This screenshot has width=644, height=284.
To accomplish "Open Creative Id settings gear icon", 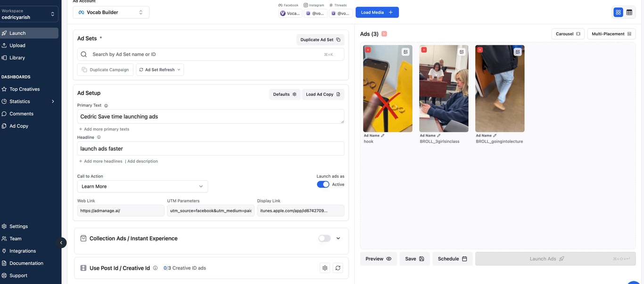I will point(325,268).
